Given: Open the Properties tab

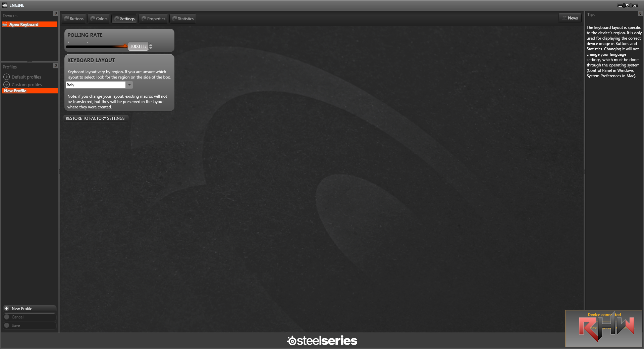Looking at the screenshot, I should pyautogui.click(x=153, y=19).
